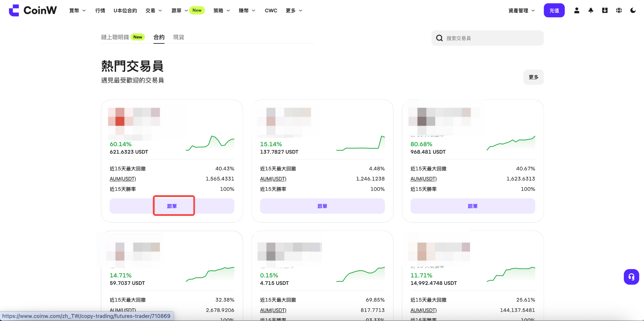Click the 更多 button beside 熱門交易員

click(533, 77)
